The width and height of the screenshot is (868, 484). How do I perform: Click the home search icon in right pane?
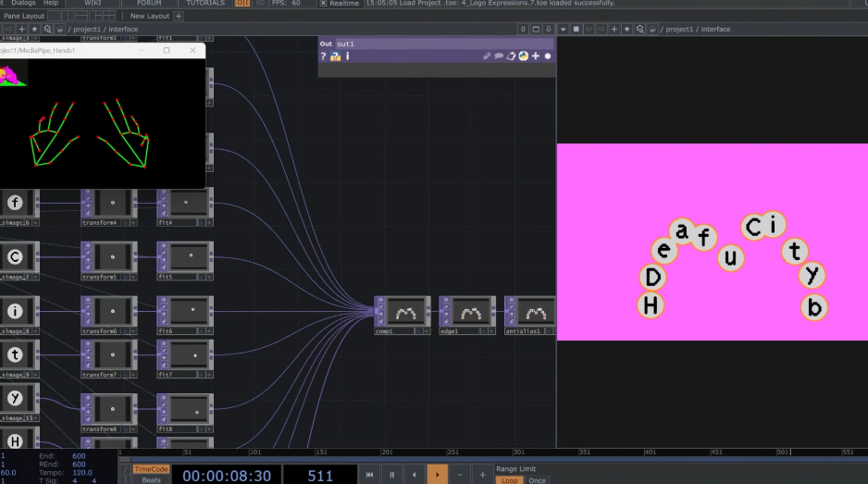(x=640, y=29)
